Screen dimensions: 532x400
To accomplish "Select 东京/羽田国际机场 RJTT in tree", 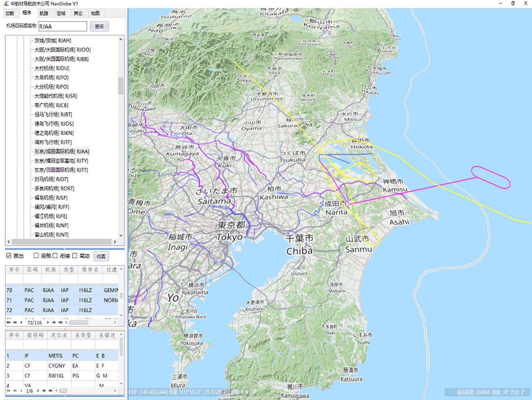I will 61,170.
